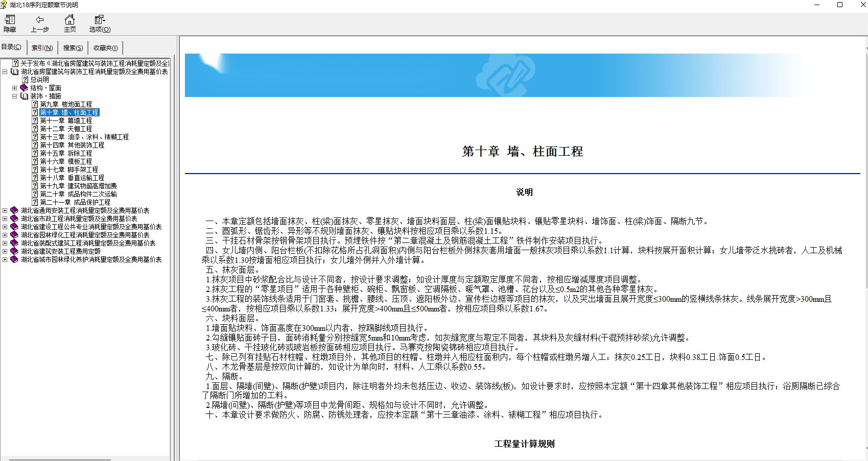Click the page icon next to 第十七章 脚手架工程
Image resolution: width=868 pixels, height=461 pixels.
[35, 169]
